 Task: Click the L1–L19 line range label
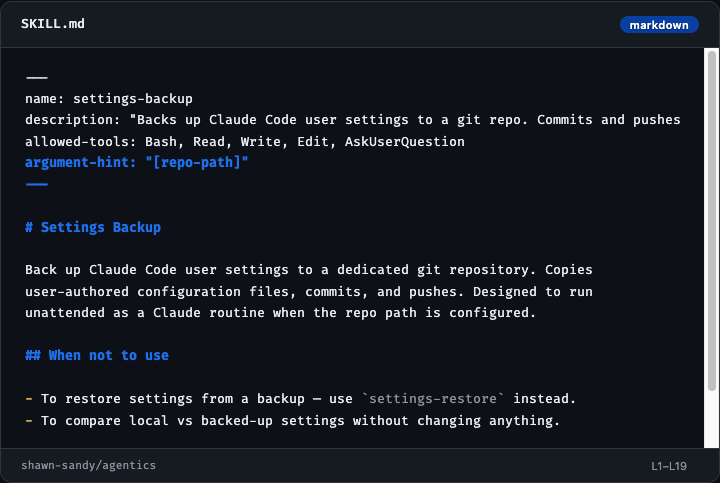tap(669, 466)
